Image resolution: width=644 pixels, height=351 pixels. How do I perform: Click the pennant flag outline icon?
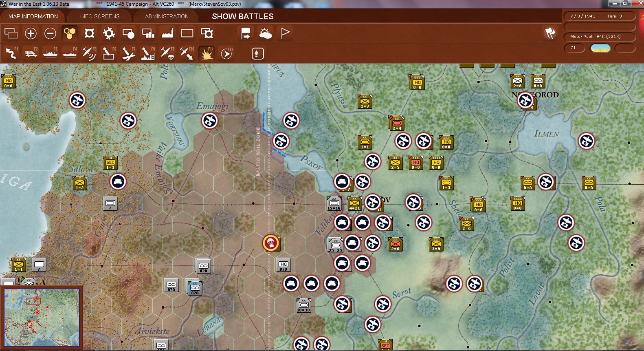pyautogui.click(x=285, y=33)
